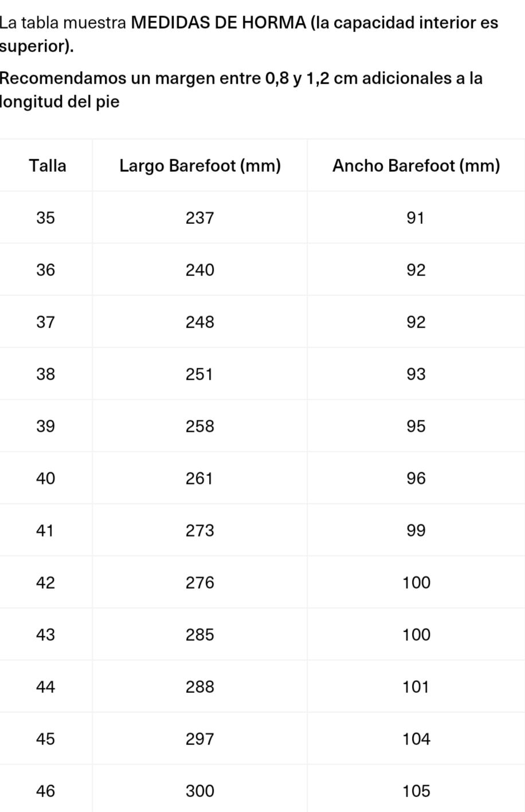The image size is (525, 812).
Task: Select size 35 in the Talla column
Action: pos(46,218)
